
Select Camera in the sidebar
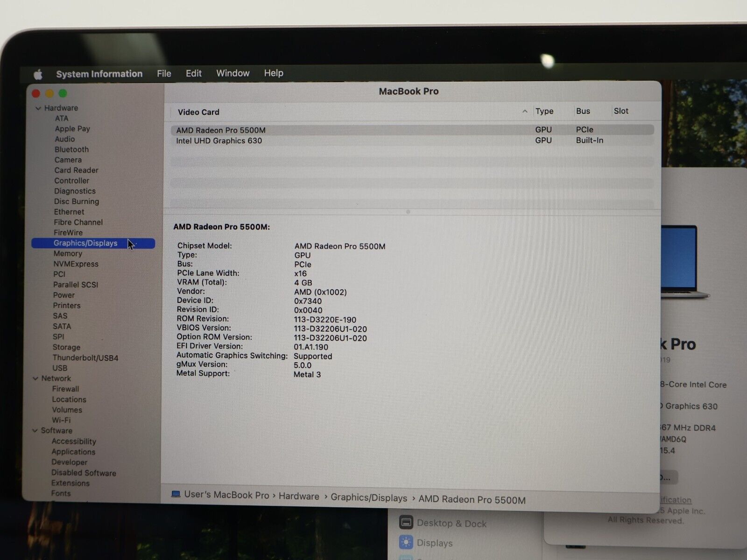[x=68, y=160]
